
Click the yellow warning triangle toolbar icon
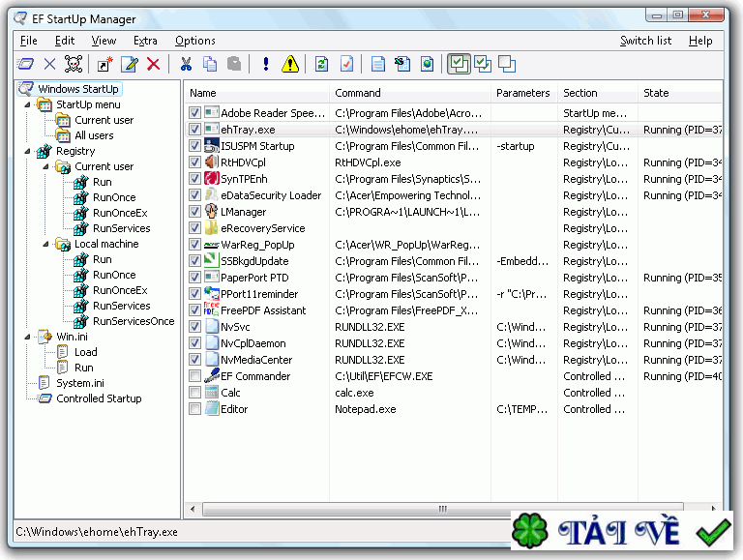289,65
